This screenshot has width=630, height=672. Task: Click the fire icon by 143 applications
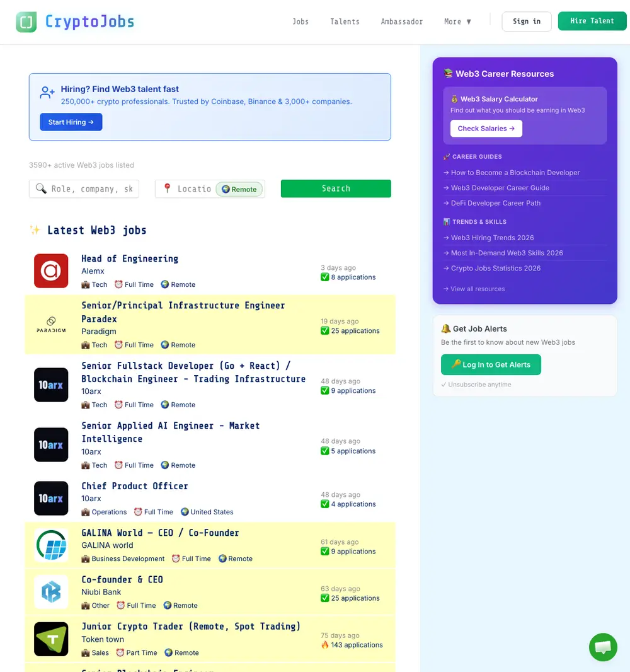coord(325,644)
